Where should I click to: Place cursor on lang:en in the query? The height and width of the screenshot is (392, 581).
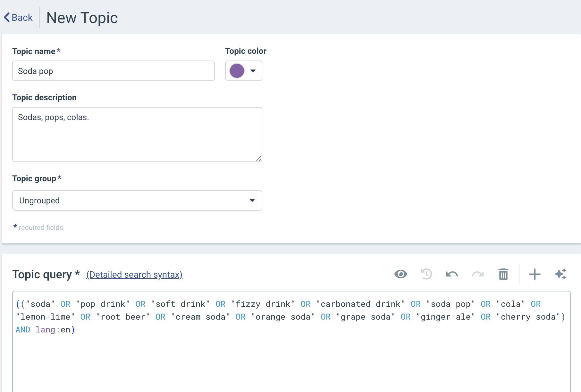53,330
